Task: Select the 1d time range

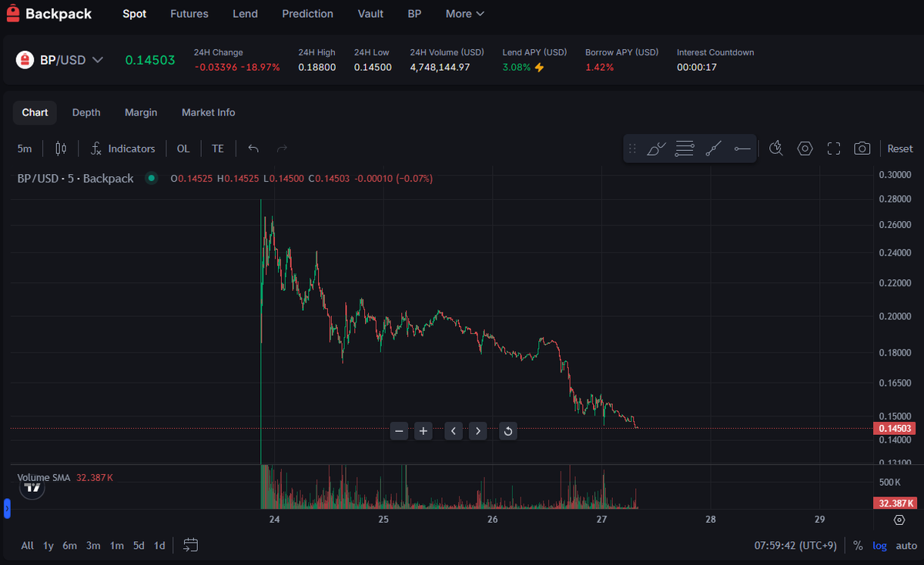Action: [159, 546]
